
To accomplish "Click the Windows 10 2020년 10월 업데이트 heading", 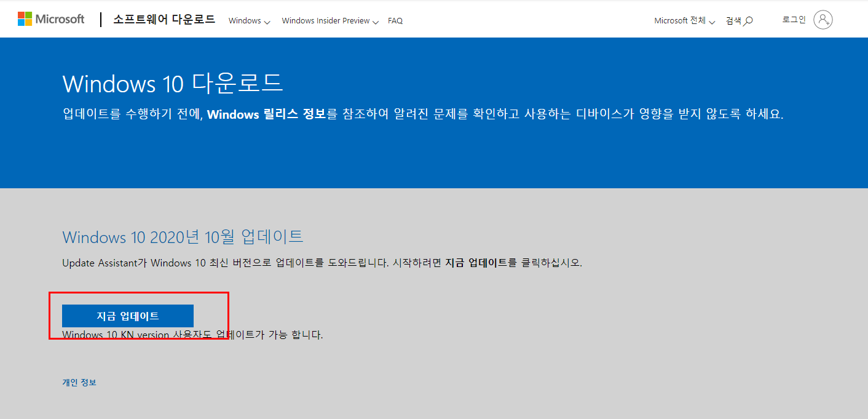I will pyautogui.click(x=183, y=237).
